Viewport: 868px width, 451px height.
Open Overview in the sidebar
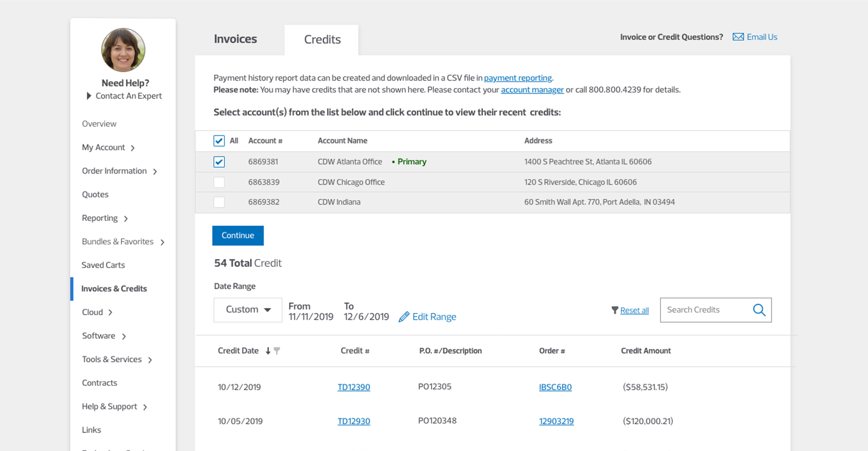point(99,124)
